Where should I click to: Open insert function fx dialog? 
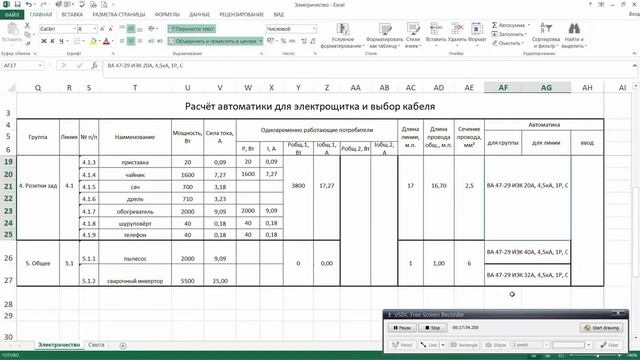click(x=94, y=66)
